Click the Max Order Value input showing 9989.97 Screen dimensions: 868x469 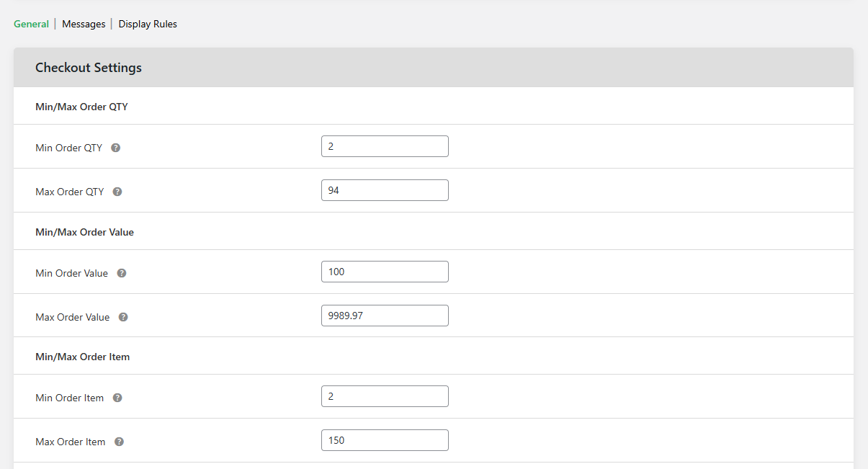[x=385, y=315]
